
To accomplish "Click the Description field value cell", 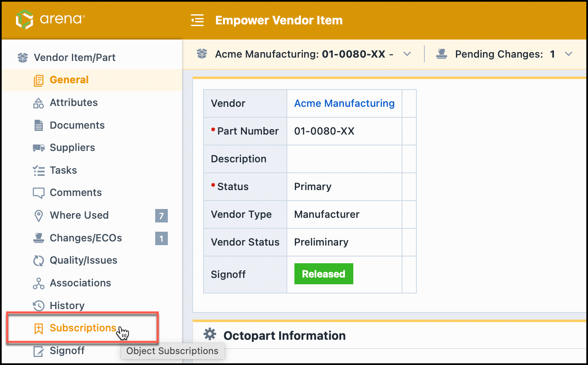I will 344,159.
